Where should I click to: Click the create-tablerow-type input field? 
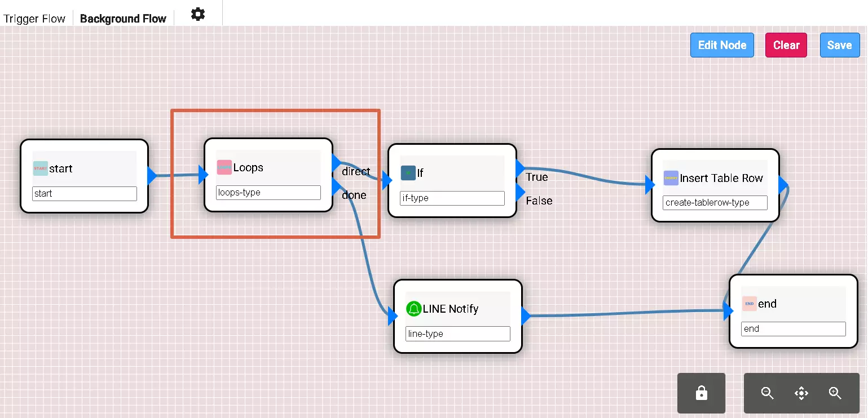point(715,203)
